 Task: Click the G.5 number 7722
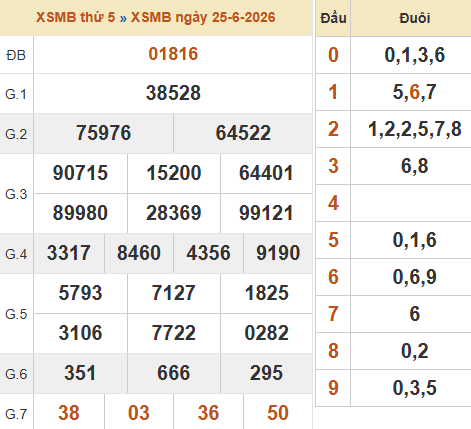coord(174,333)
